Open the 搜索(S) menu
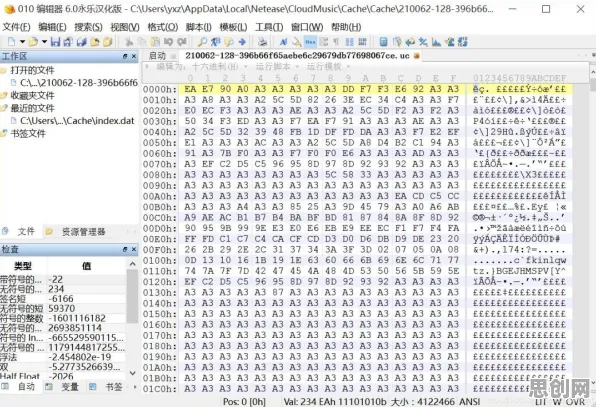Image resolution: width=596 pixels, height=407 pixels. (x=88, y=27)
